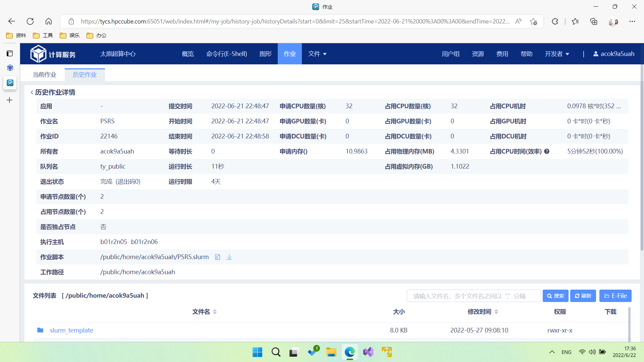
Task: Open the 命令行(E-Shell) menu item
Action: click(x=226, y=54)
